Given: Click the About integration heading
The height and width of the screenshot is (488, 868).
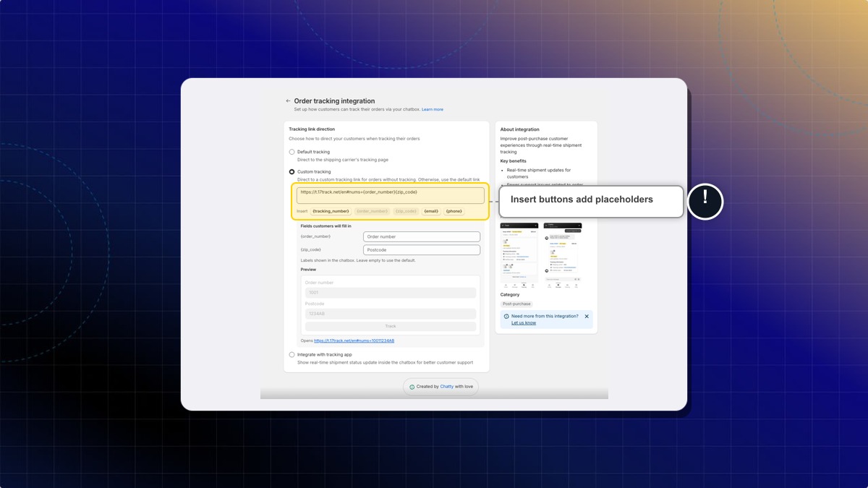Looking at the screenshot, I should click(x=520, y=129).
